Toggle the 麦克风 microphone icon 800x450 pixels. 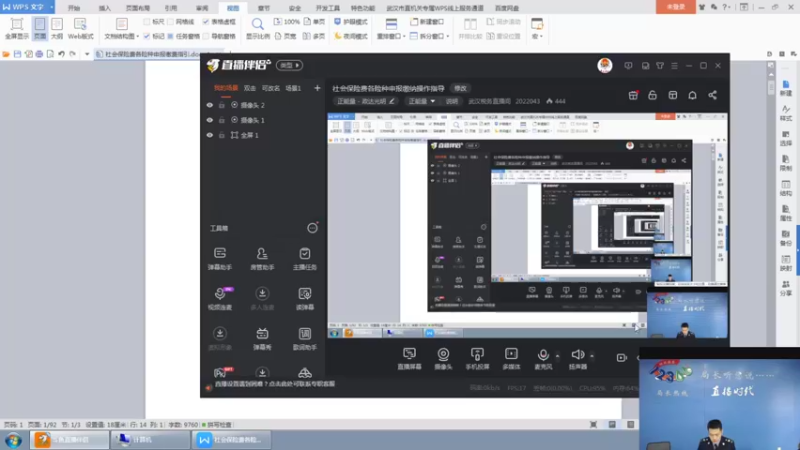coord(543,355)
